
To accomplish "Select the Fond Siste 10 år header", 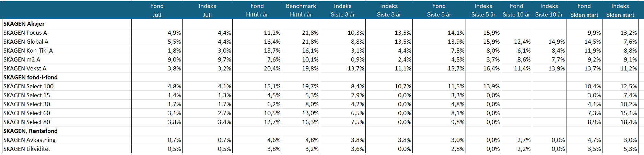I will click(516, 10).
